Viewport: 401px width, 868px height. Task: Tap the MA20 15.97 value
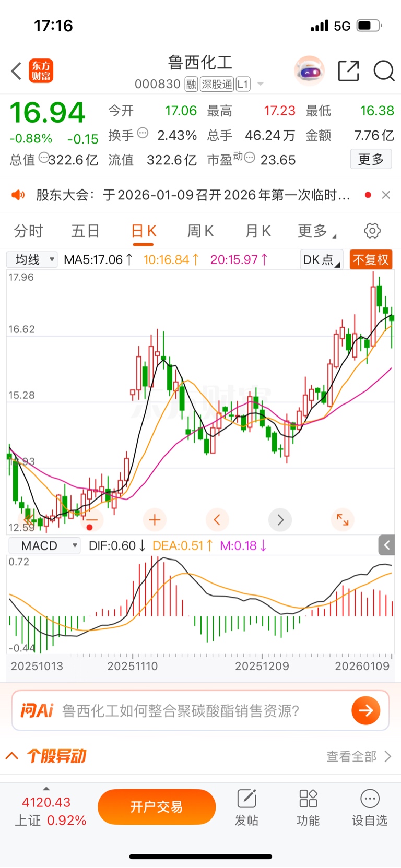pos(239,259)
